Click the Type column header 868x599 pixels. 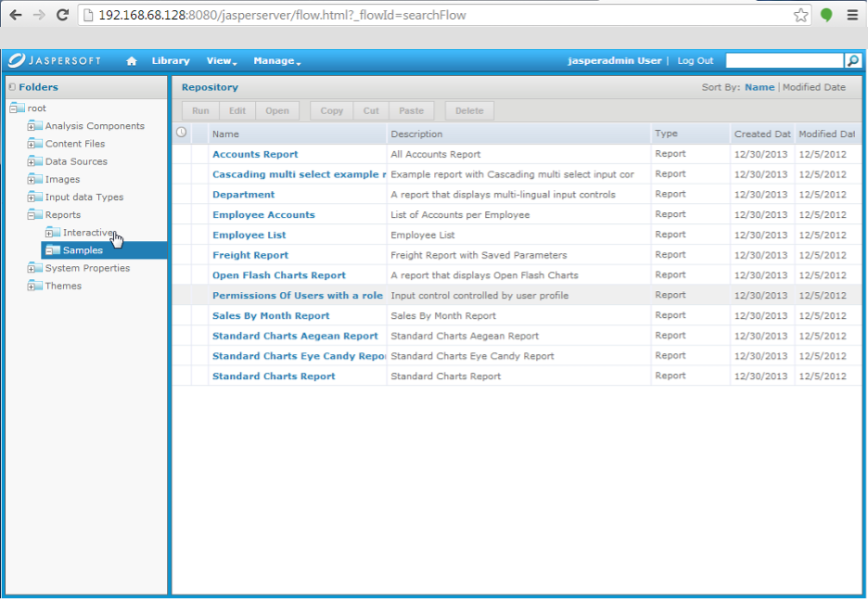tap(690, 134)
